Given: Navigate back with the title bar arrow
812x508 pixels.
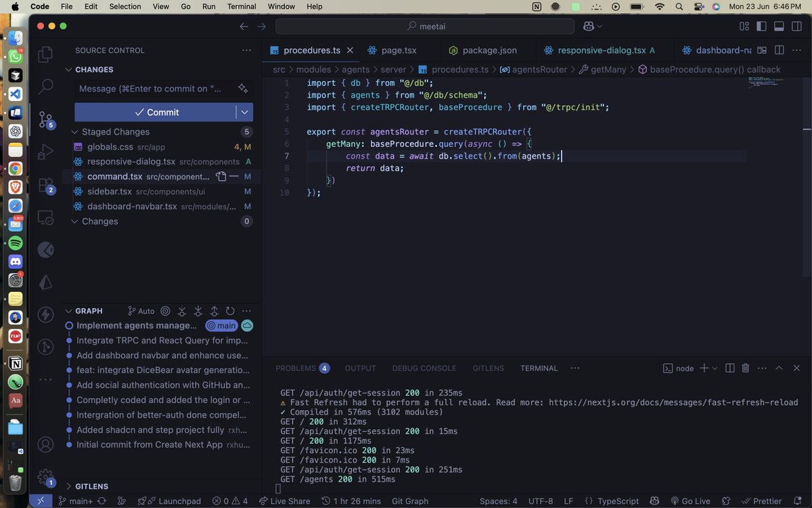Looking at the screenshot, I should [x=244, y=26].
